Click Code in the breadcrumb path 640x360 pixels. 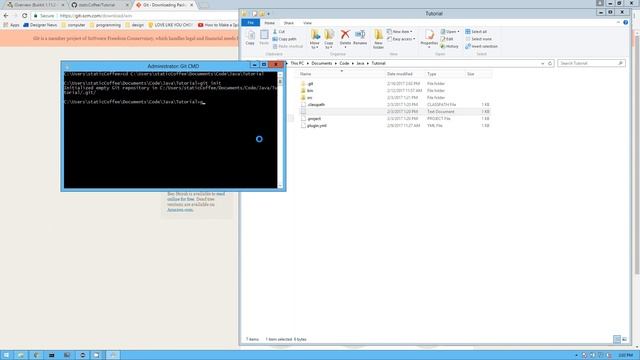(344, 63)
